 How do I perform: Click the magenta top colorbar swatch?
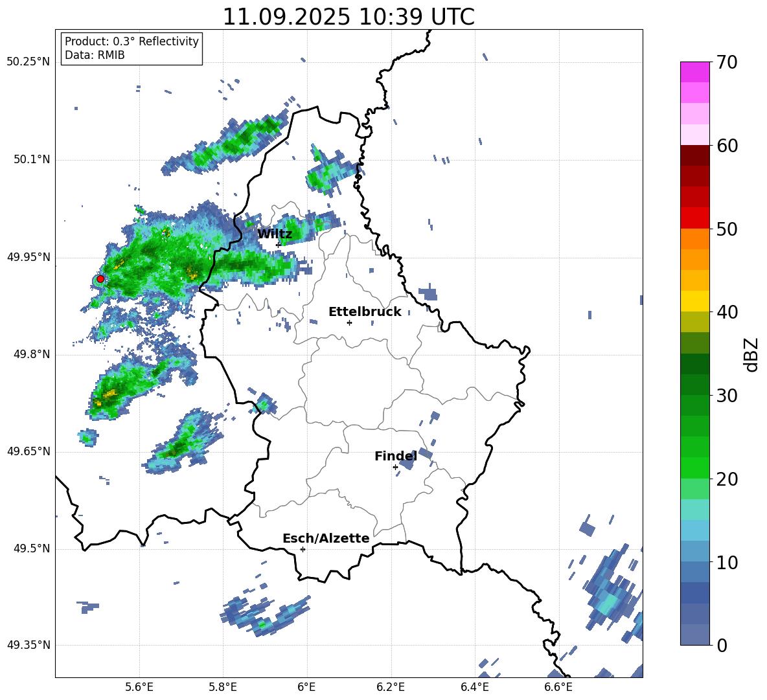(x=694, y=73)
